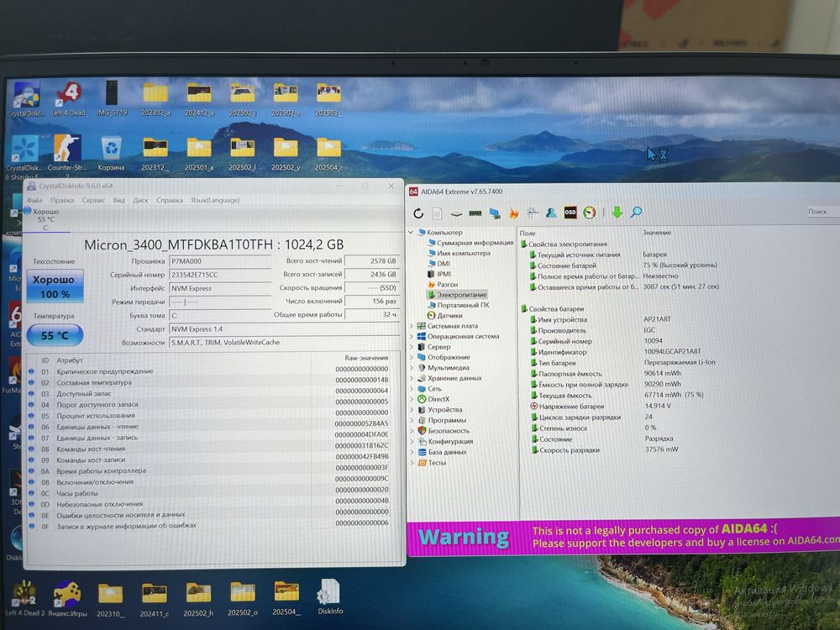This screenshot has width=840, height=630.
Task: Select the 202411_c desktop folder
Action: click(155, 599)
